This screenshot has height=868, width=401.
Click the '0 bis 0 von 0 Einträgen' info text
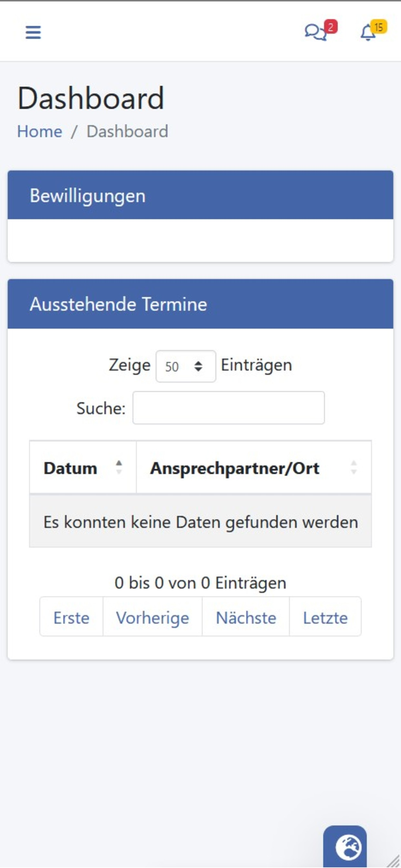point(200,583)
